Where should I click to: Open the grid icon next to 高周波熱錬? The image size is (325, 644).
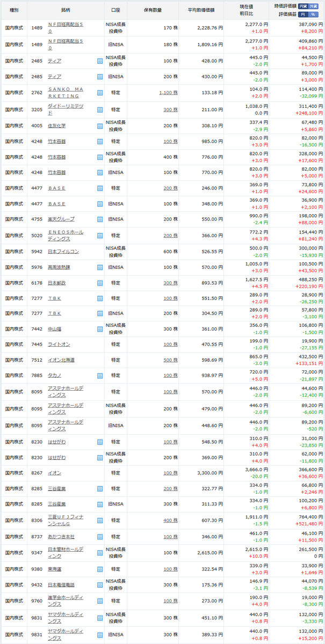(x=100, y=267)
